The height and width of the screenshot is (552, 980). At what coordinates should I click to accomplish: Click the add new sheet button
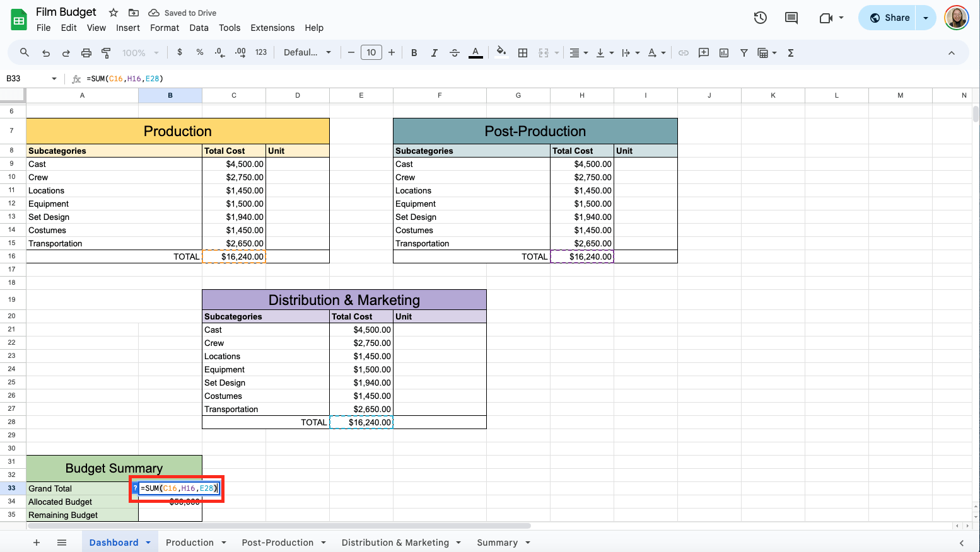point(37,543)
